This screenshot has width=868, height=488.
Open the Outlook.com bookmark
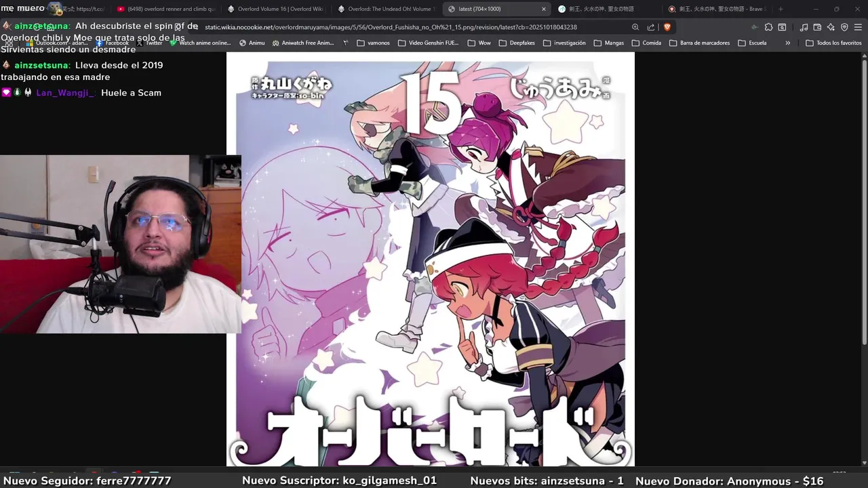tap(56, 43)
